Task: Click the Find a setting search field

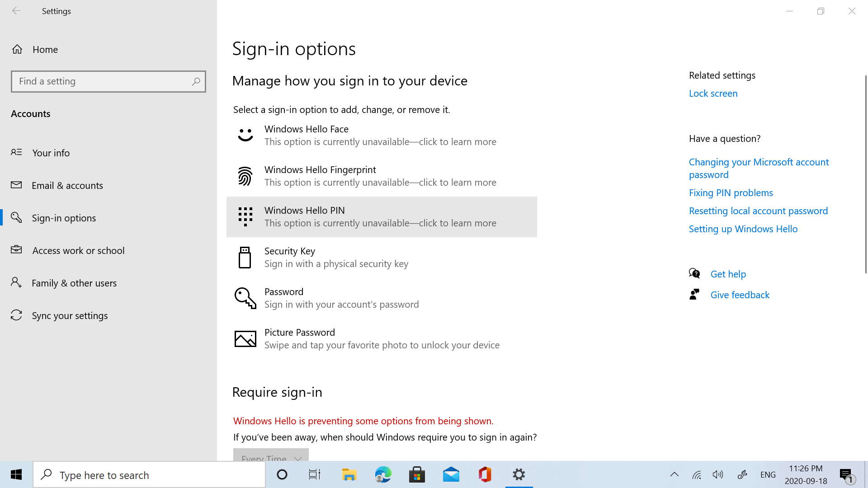Action: pyautogui.click(x=108, y=81)
